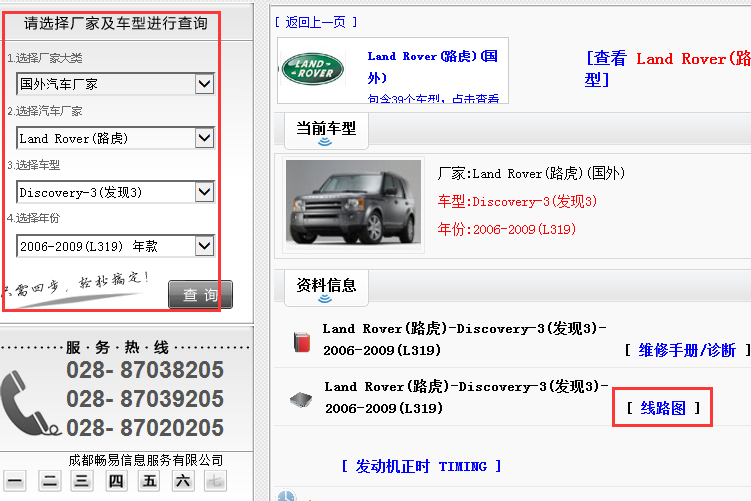Click 厂家:Land Rover(路虎)(国外) text
Viewport: 751px width, 501px height.
point(531,173)
